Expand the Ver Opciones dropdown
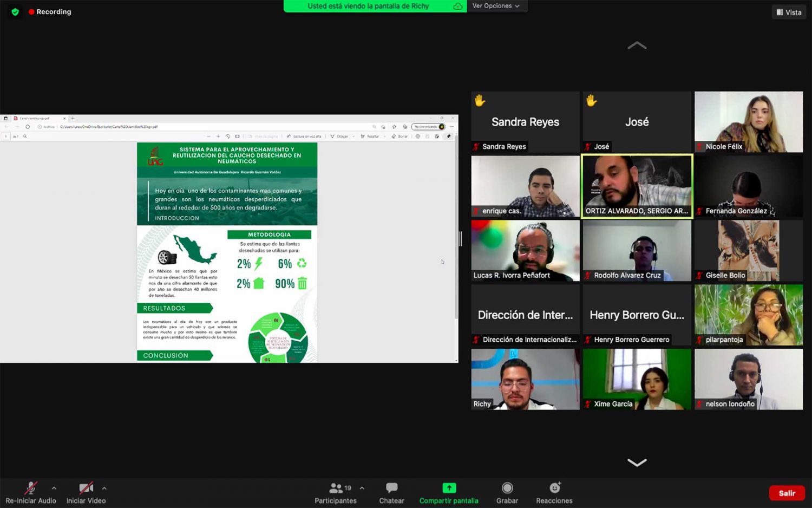Image resolution: width=812 pixels, height=508 pixels. click(496, 6)
